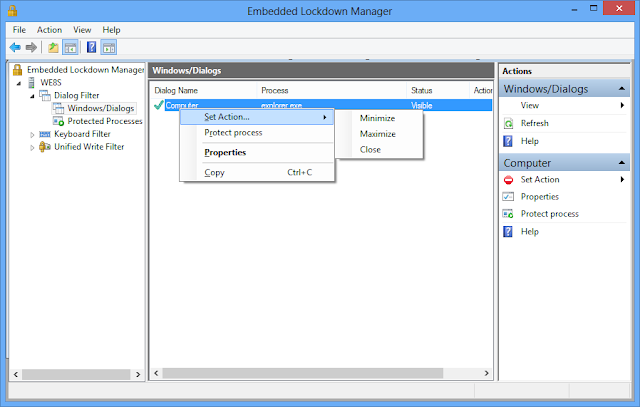Click the Unified Write Filter icon
The image size is (640, 407).
(44, 147)
